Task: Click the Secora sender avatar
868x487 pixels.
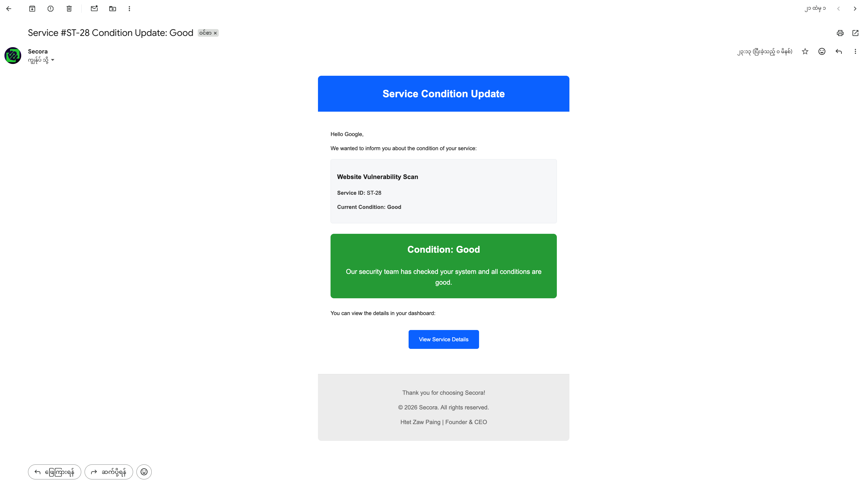Action: pyautogui.click(x=13, y=56)
